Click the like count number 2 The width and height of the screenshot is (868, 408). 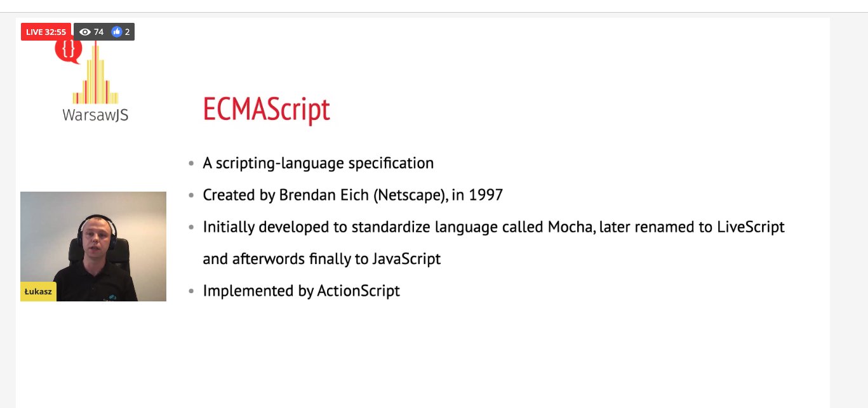127,32
